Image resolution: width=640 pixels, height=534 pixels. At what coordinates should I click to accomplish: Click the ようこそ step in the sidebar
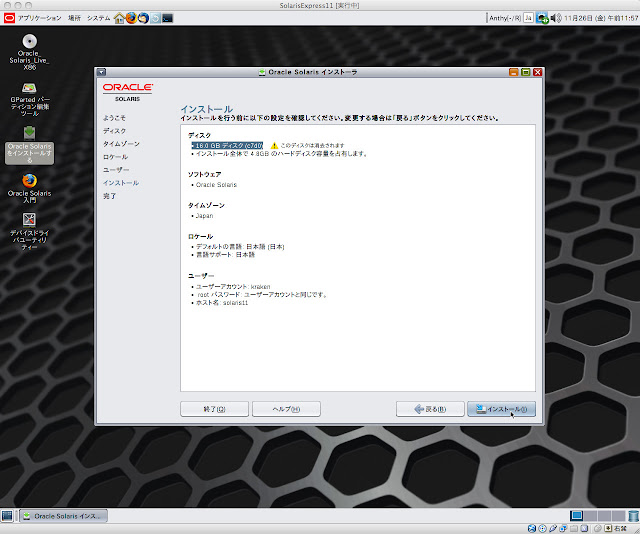pyautogui.click(x=114, y=118)
